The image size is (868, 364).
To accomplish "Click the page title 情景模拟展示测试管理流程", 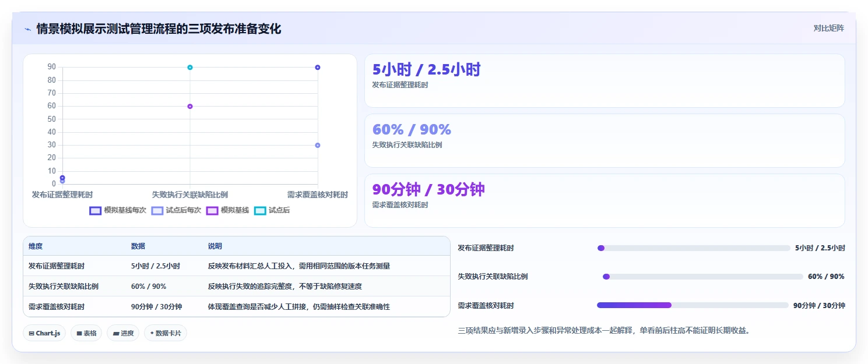I will tap(159, 29).
